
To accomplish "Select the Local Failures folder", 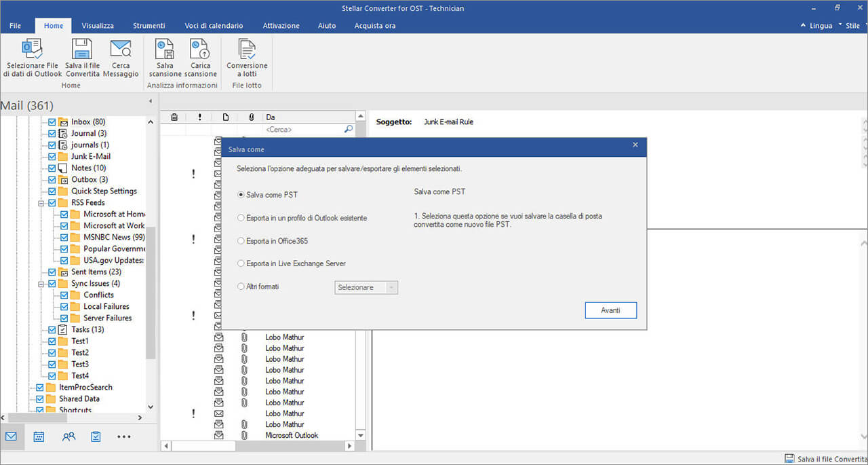I will 106,306.
